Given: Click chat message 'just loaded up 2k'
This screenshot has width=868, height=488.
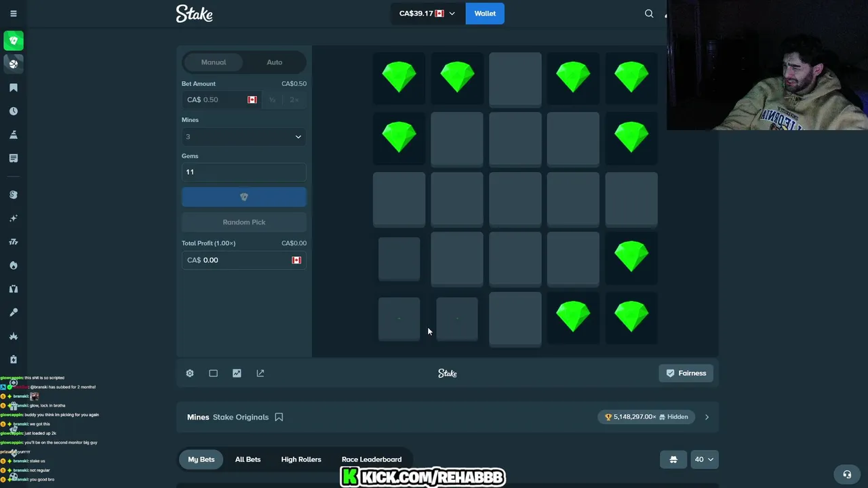Looking at the screenshot, I should (40, 433).
